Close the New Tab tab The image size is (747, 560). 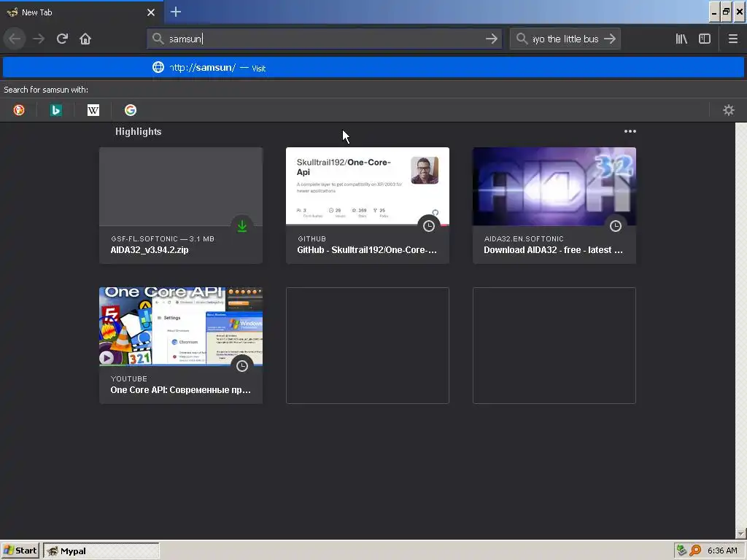click(x=151, y=12)
